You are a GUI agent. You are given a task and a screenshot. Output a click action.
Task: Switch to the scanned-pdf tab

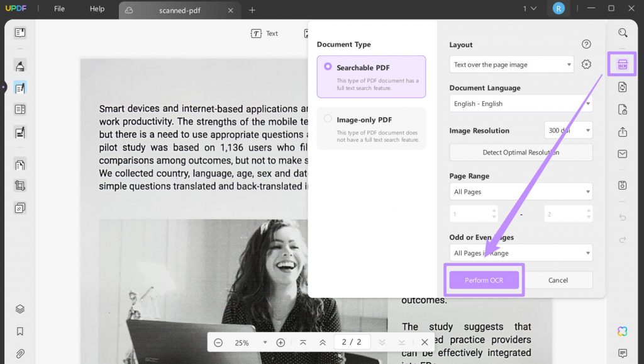click(179, 10)
